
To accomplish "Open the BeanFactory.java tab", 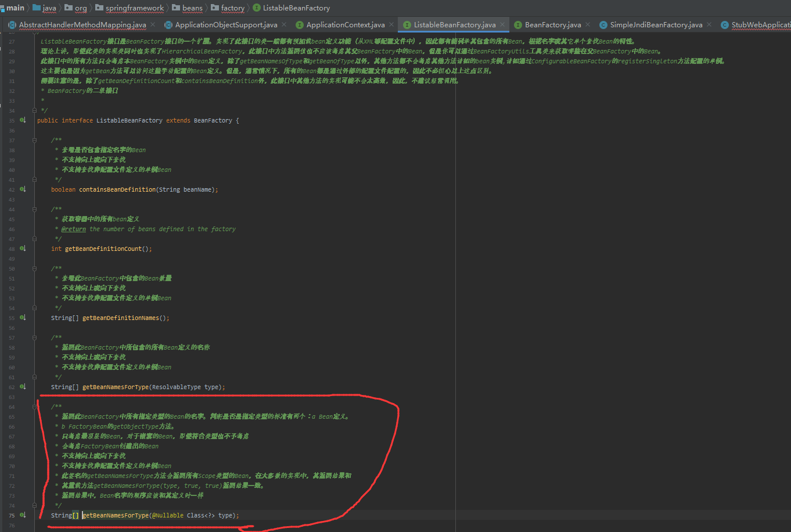I will pyautogui.click(x=552, y=24).
